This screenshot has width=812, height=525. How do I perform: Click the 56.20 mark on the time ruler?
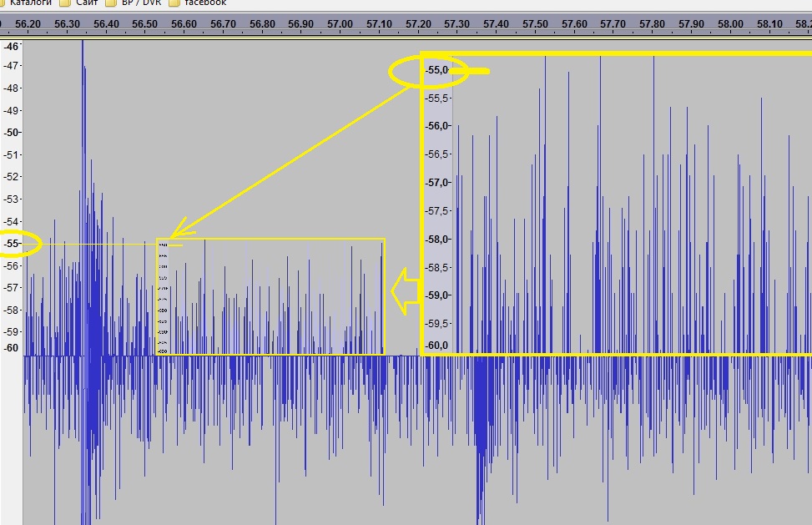[x=28, y=24]
